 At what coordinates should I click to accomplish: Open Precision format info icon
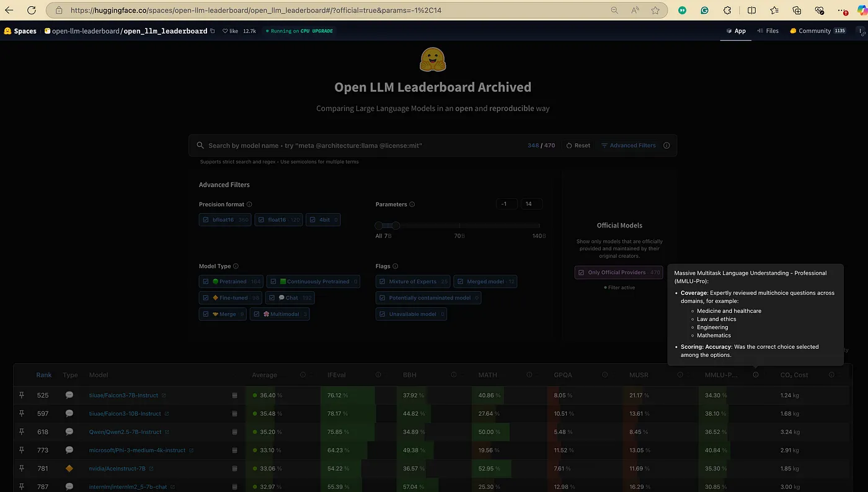pyautogui.click(x=249, y=204)
